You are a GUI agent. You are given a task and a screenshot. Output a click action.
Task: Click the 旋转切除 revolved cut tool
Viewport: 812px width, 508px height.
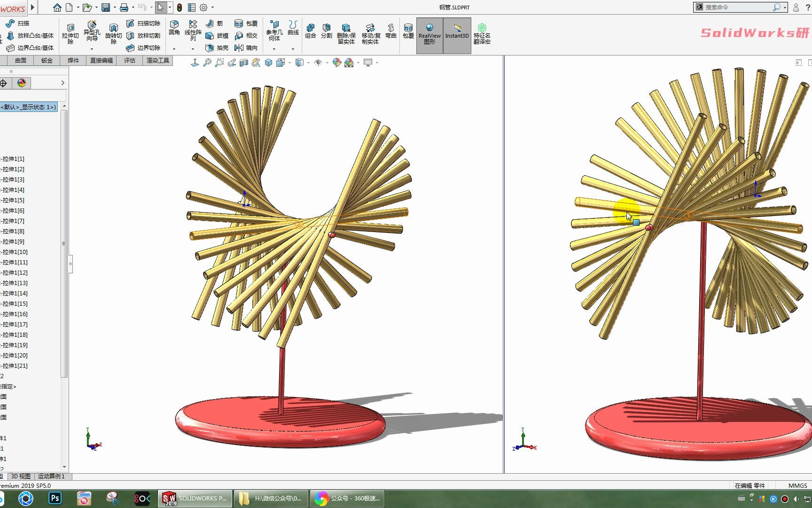point(113,34)
